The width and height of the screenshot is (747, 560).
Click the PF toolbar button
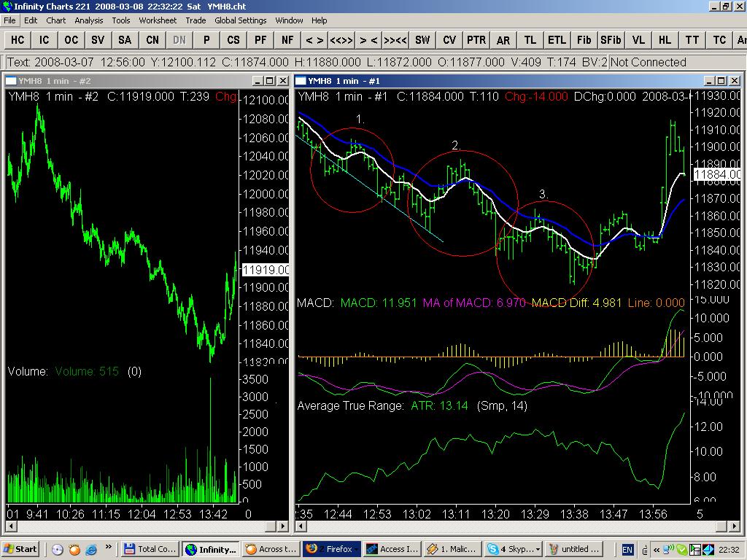pyautogui.click(x=260, y=40)
